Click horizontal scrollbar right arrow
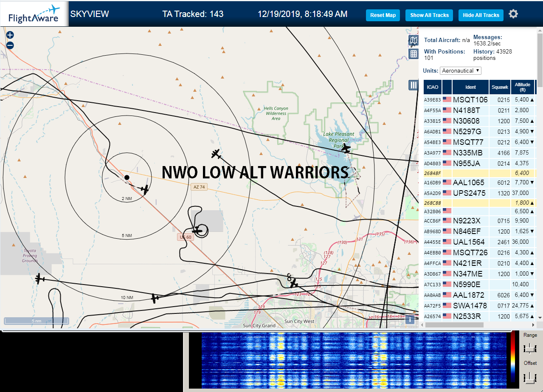The height and width of the screenshot is (392, 543). pyautogui.click(x=534, y=325)
